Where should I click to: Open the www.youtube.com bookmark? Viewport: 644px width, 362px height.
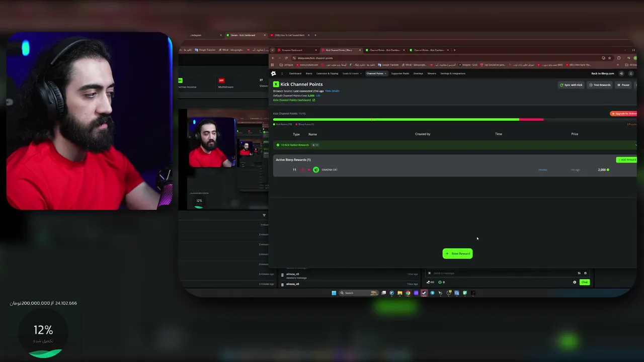point(307,65)
